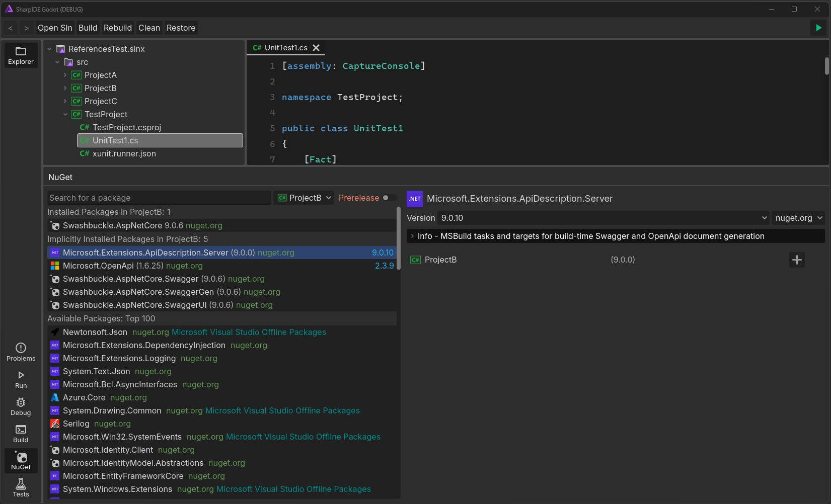Click the Clean toolbar button
Screen dimensions: 831x504
click(149, 28)
